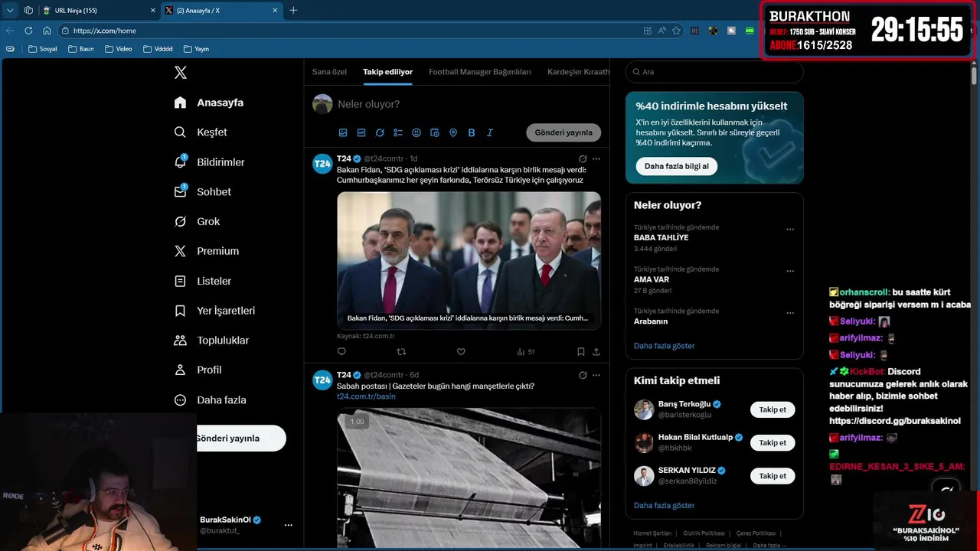Add page to browser favorites star
Viewport: 980px width, 551px height.
point(676,31)
